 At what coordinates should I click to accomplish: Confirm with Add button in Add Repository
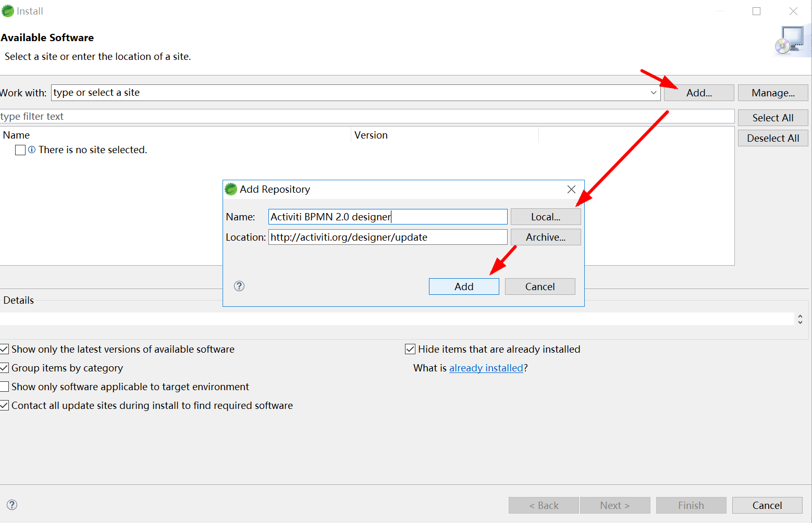point(464,287)
